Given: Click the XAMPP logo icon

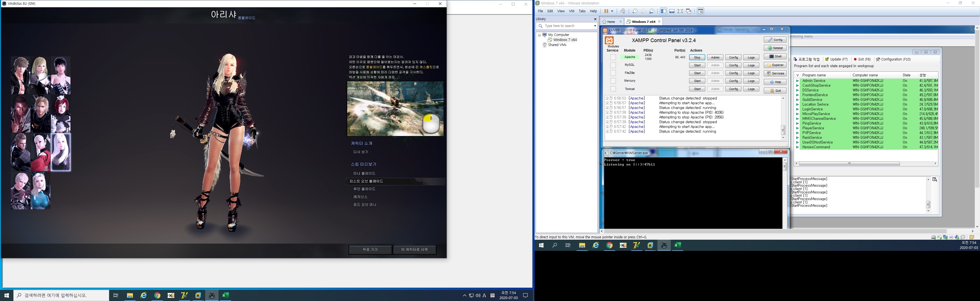Looking at the screenshot, I should [609, 40].
